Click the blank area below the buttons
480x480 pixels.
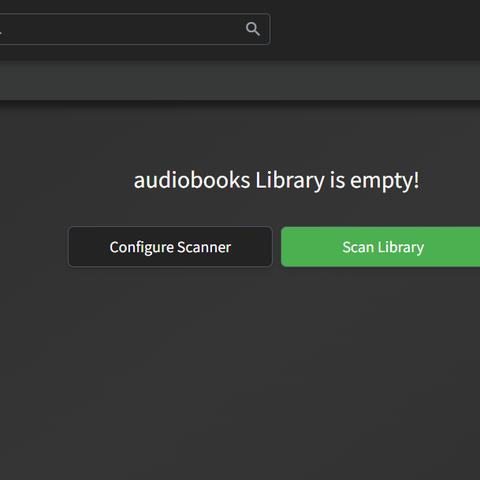[240, 367]
